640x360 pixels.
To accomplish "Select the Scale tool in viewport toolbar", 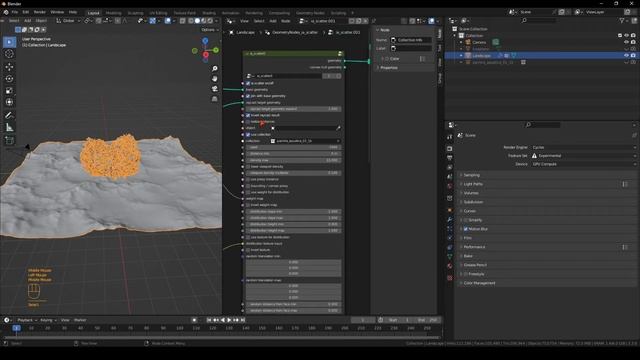I will (x=9, y=90).
